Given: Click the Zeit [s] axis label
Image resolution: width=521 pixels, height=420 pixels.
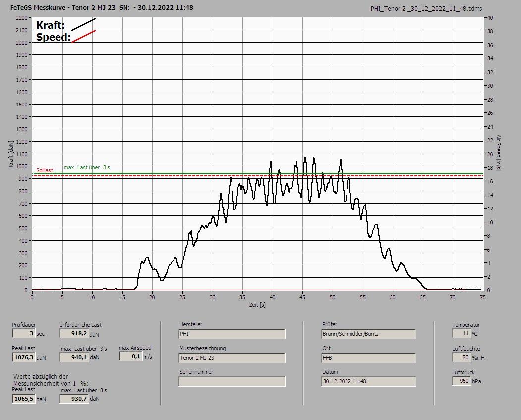Looking at the screenshot, I should (x=257, y=305).
